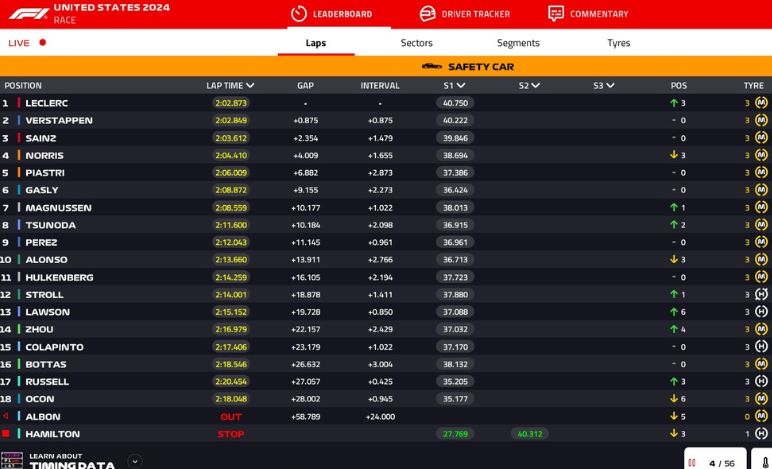772x469 pixels.
Task: Open the Tyres tab
Action: [618, 43]
